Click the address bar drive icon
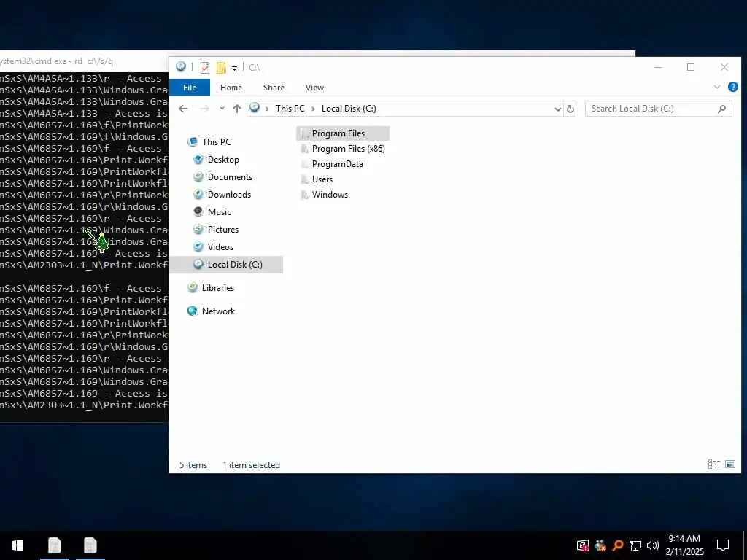 [255, 108]
